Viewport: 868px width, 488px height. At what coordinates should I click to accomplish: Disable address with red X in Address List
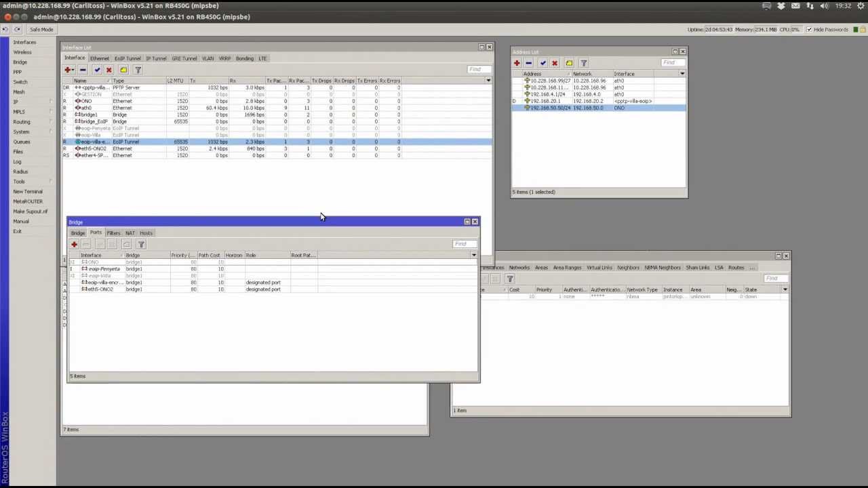555,63
